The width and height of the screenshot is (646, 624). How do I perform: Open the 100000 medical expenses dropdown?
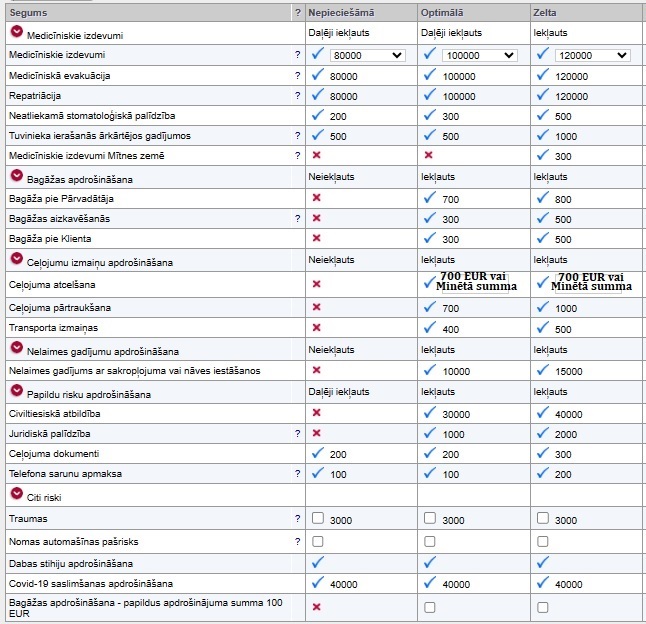point(480,55)
